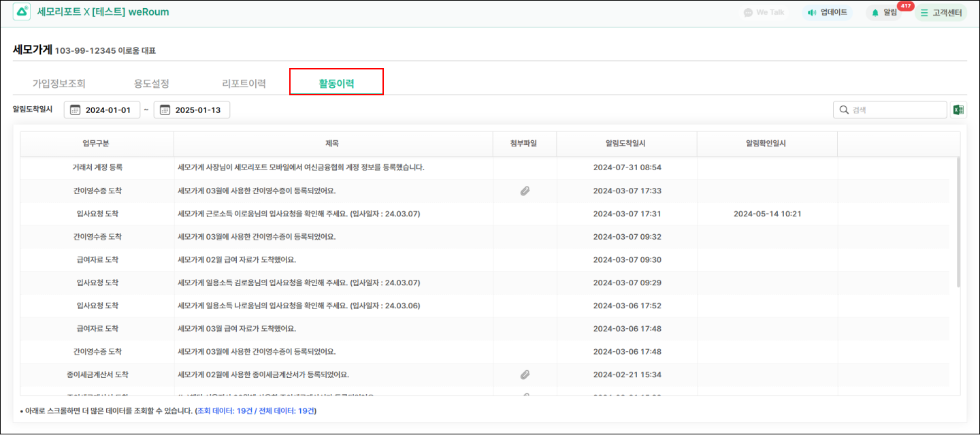Switch to the 가입정보조회 tab
980x435 pixels.
[59, 84]
